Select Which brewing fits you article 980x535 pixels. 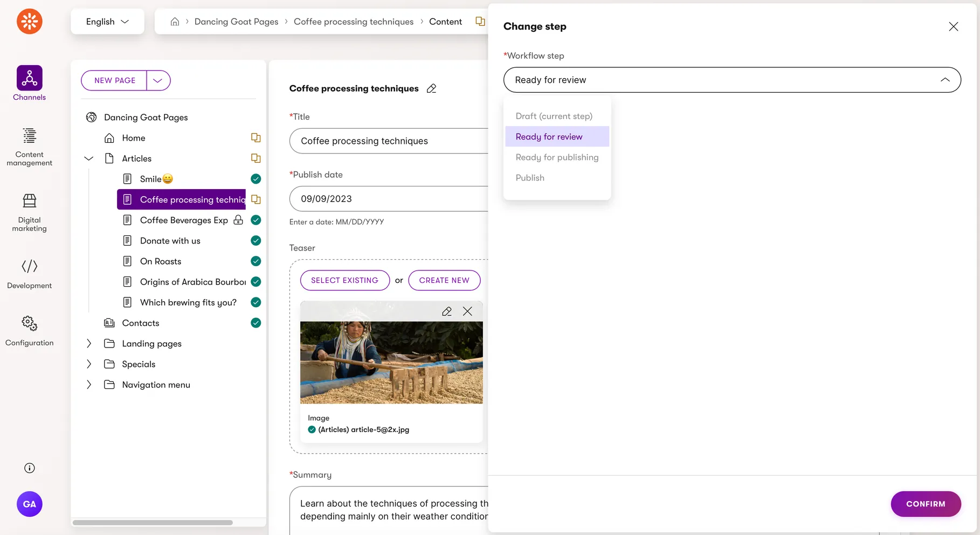[x=188, y=302]
